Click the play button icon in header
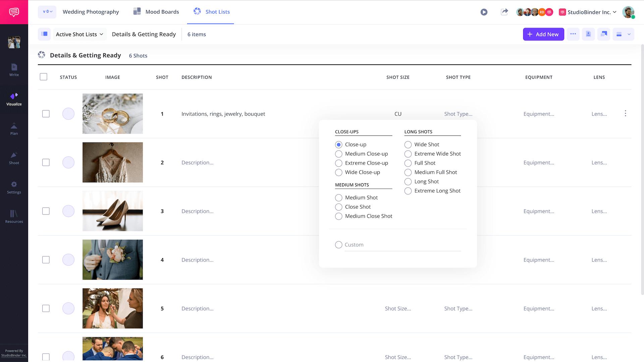Image resolution: width=644 pixels, height=362 pixels. tap(484, 12)
